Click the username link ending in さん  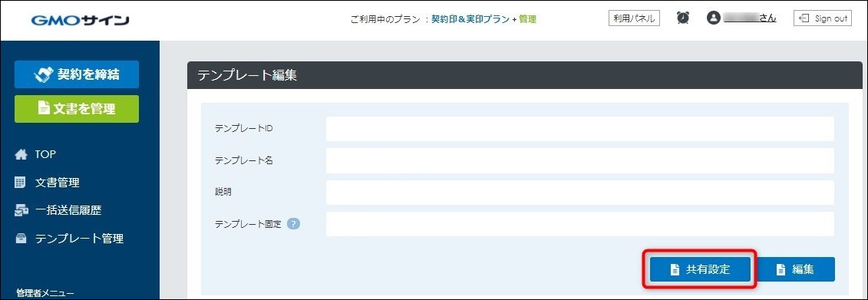pyautogui.click(x=750, y=18)
